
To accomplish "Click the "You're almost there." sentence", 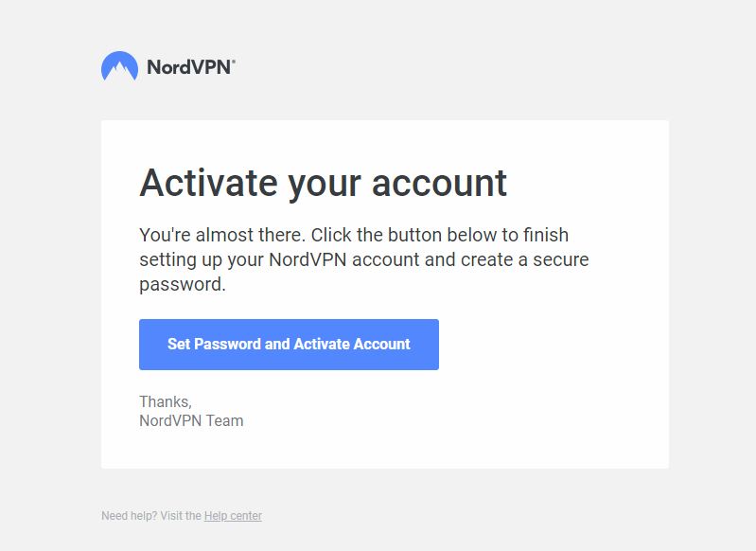I will [x=222, y=235].
